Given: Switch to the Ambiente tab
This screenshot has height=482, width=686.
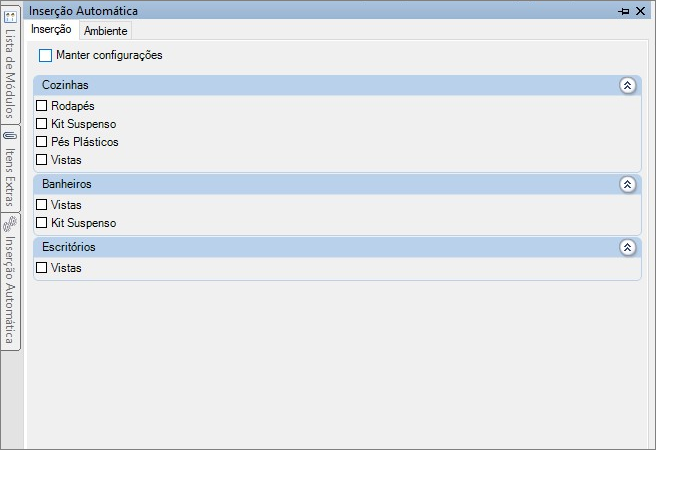Looking at the screenshot, I should coord(105,31).
